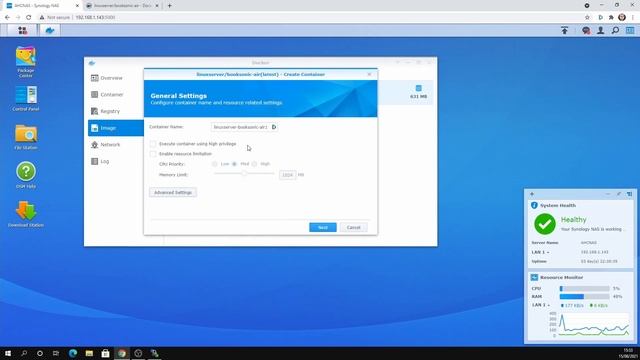Click the Resource Monitor widget icon
Image resolution: width=640 pixels, height=360 pixels.
[534, 278]
